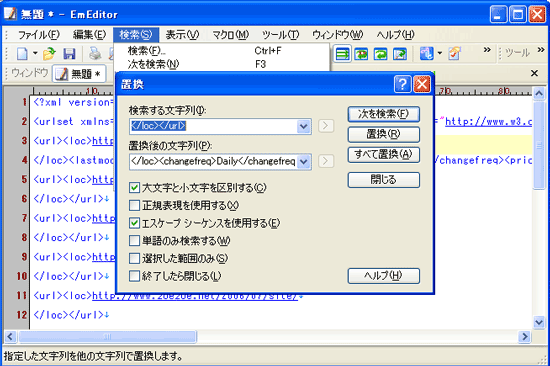
Task: Close the 置換 dialog with red X
Action: 422,84
